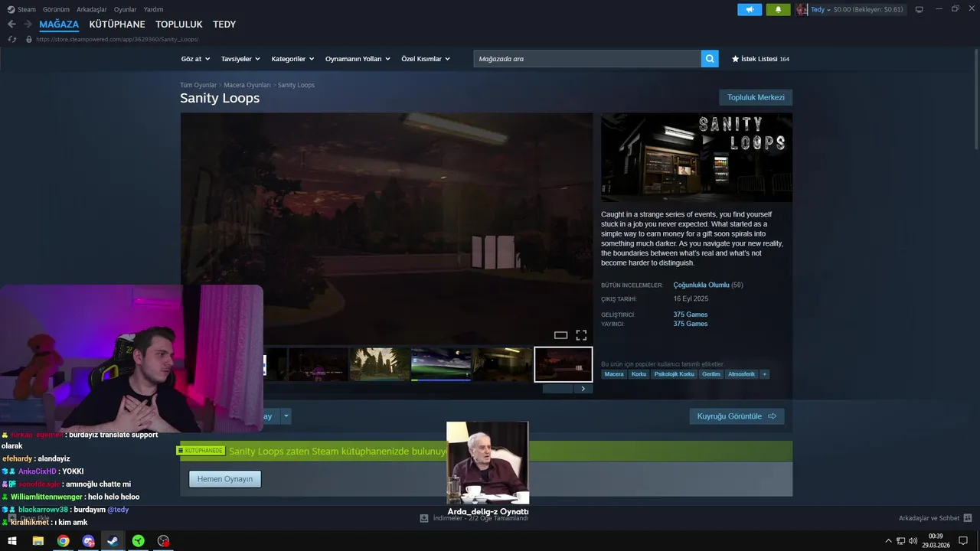Click the Steam taskbar icon

click(x=113, y=541)
